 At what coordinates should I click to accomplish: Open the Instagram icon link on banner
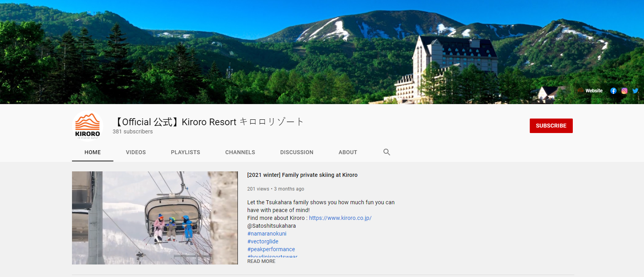(x=624, y=91)
